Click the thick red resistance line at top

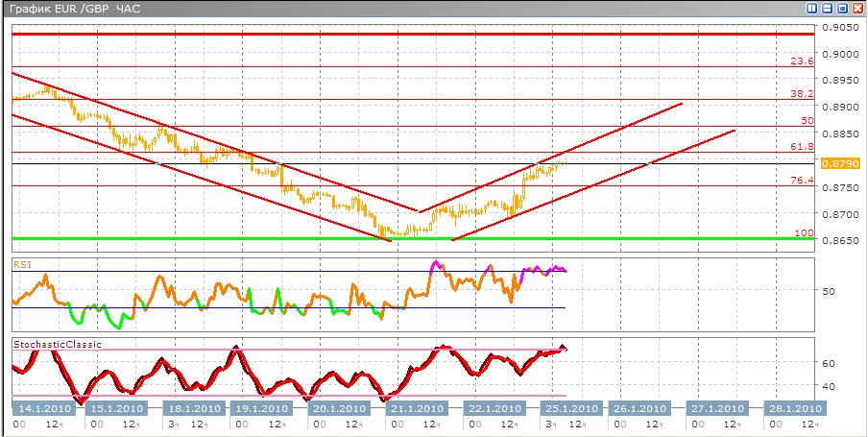(x=384, y=34)
